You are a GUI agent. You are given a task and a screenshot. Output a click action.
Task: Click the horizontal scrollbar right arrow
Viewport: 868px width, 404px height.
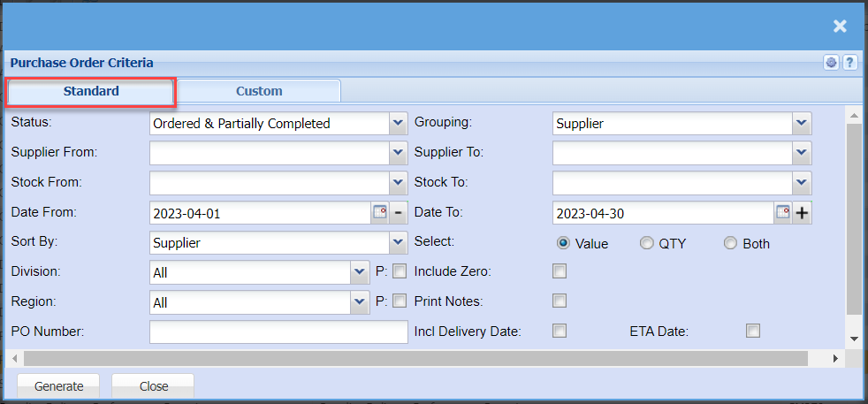tap(836, 358)
